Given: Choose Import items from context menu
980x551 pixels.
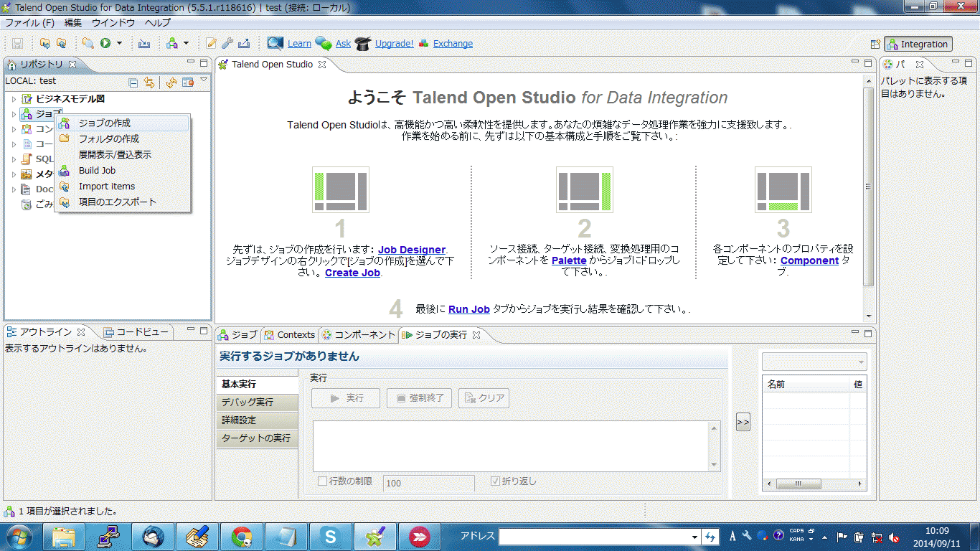Looking at the screenshot, I should point(122,187).
